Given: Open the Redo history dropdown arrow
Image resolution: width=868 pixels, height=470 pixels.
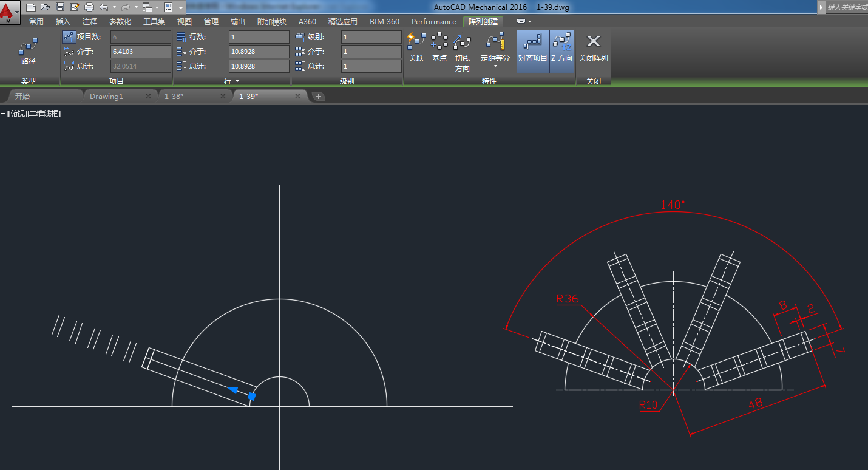Looking at the screenshot, I should [136, 7].
